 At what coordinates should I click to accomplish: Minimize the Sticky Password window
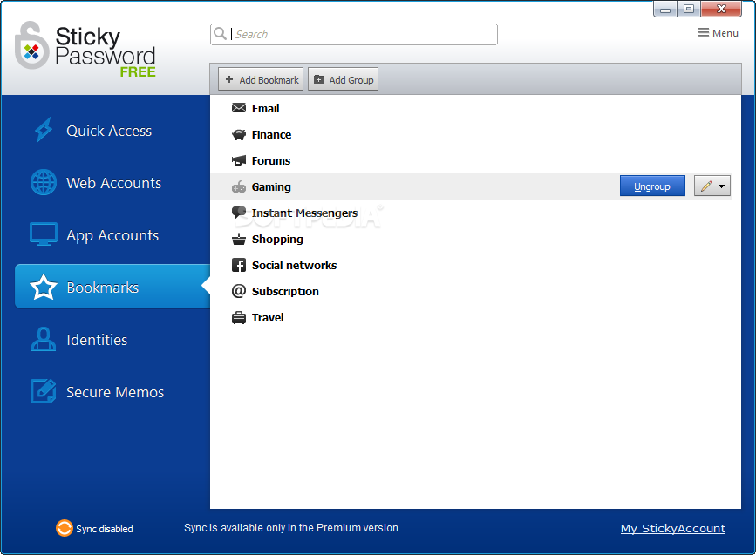pyautogui.click(x=665, y=9)
